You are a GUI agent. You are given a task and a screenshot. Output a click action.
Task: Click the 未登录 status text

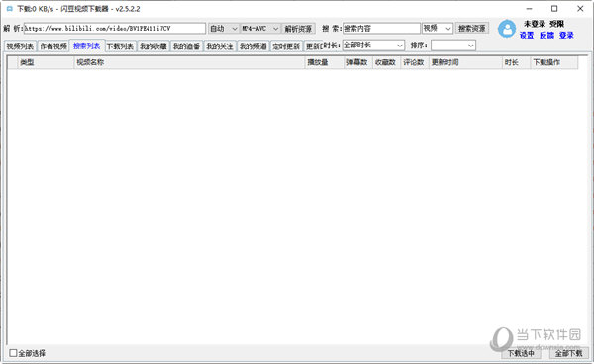click(535, 24)
